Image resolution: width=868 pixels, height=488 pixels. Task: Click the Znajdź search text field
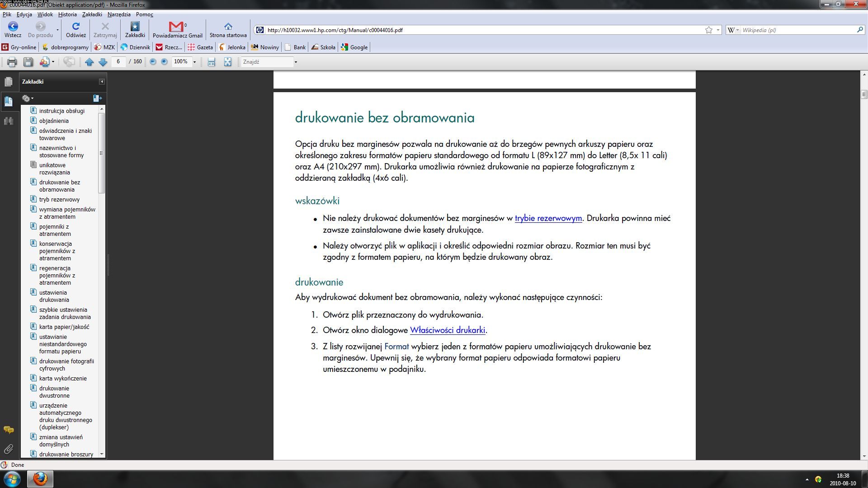pyautogui.click(x=267, y=62)
